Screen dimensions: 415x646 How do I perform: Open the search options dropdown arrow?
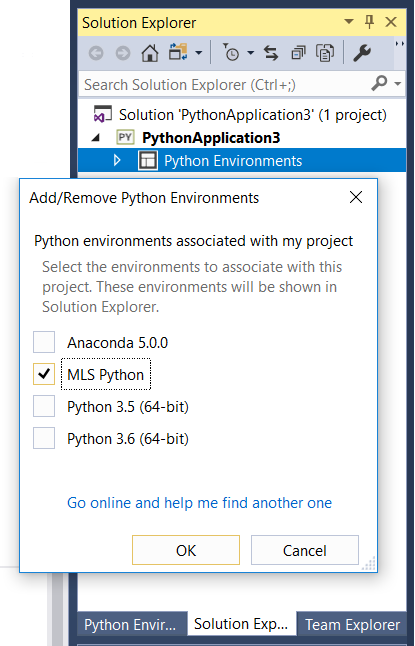coord(397,84)
